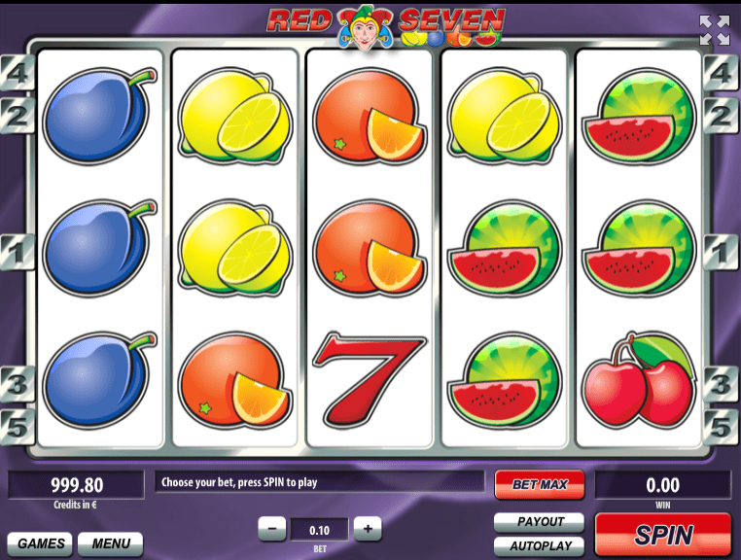Select payline 2 marker on right side
Image resolution: width=741 pixels, height=560 pixels.
click(722, 116)
